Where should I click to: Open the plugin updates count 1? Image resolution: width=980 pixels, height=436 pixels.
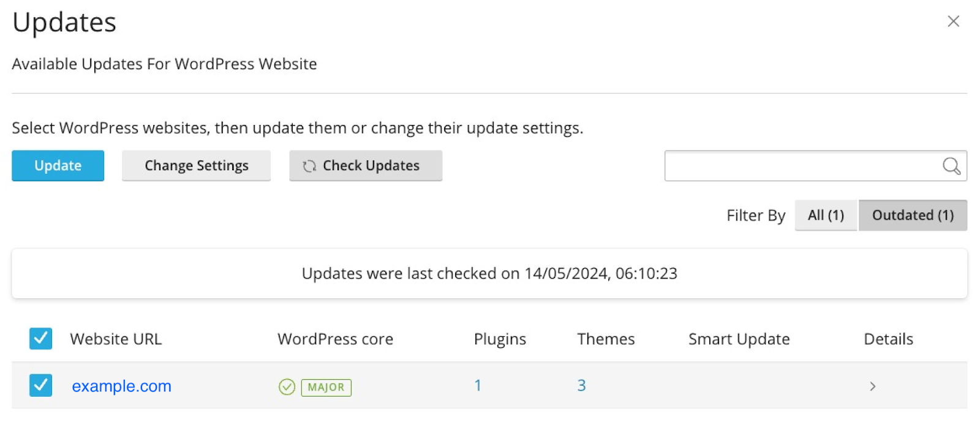tap(478, 386)
